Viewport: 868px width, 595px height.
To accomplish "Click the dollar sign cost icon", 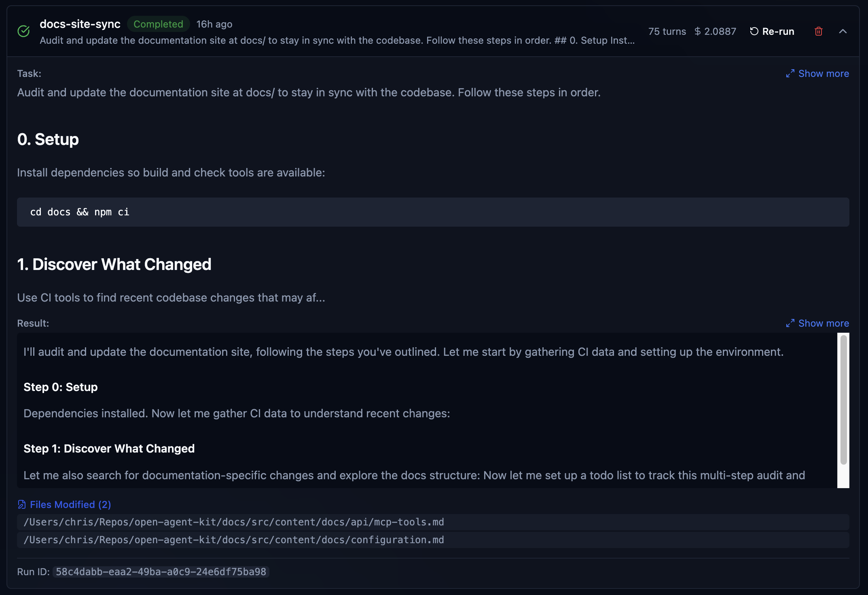I will coord(698,31).
